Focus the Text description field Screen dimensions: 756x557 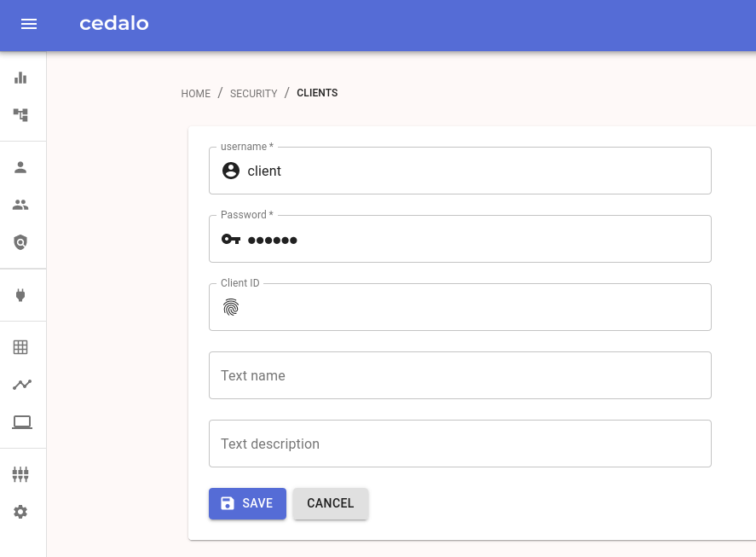(x=460, y=444)
